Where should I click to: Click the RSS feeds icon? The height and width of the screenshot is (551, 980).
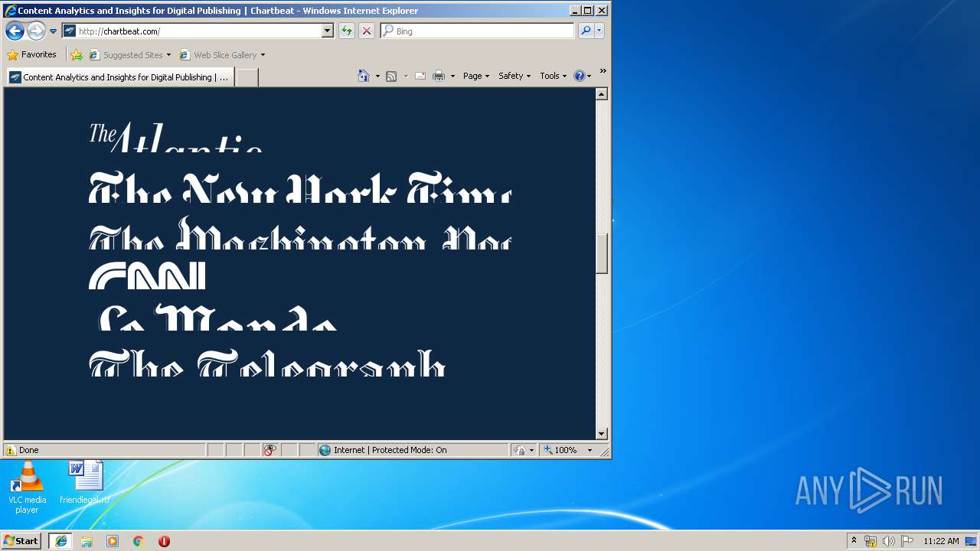coord(391,76)
